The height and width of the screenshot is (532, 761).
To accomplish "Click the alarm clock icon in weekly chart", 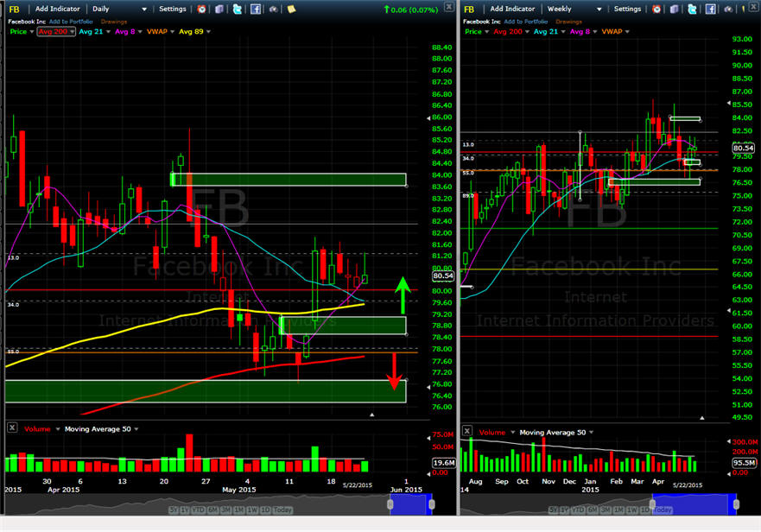I will pos(656,9).
